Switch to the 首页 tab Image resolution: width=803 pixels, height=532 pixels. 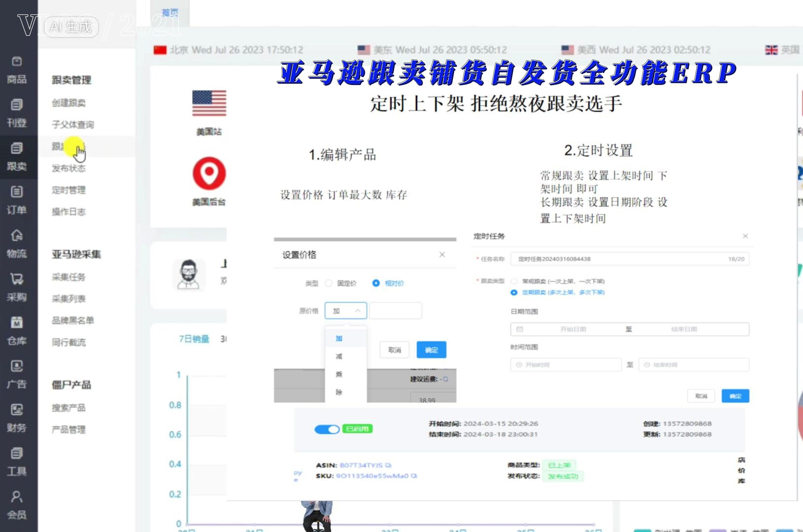click(170, 13)
